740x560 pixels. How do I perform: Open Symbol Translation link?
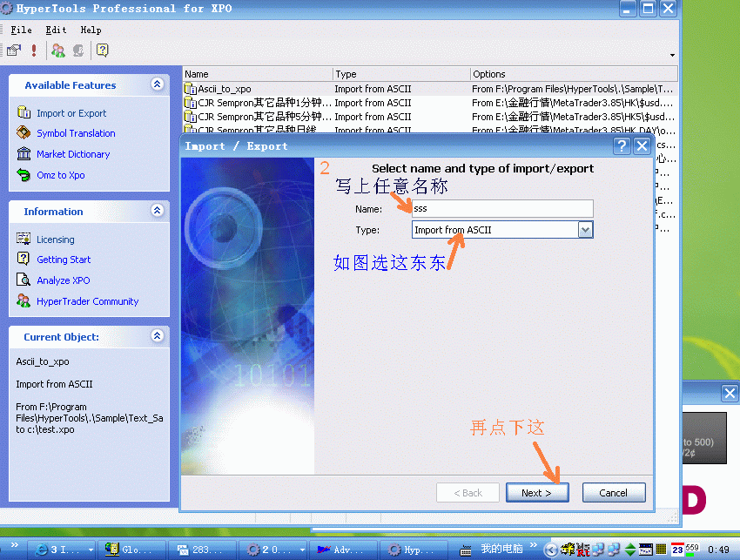76,133
